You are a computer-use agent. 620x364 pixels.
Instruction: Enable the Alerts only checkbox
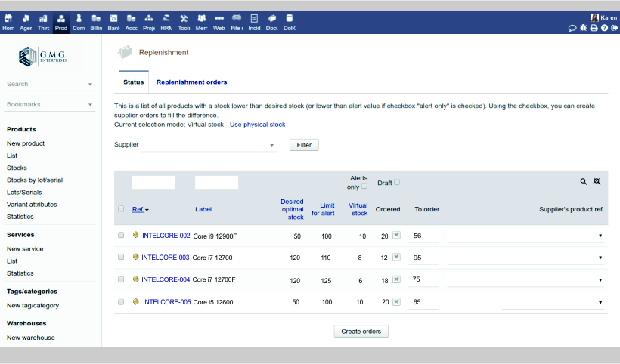[364, 187]
